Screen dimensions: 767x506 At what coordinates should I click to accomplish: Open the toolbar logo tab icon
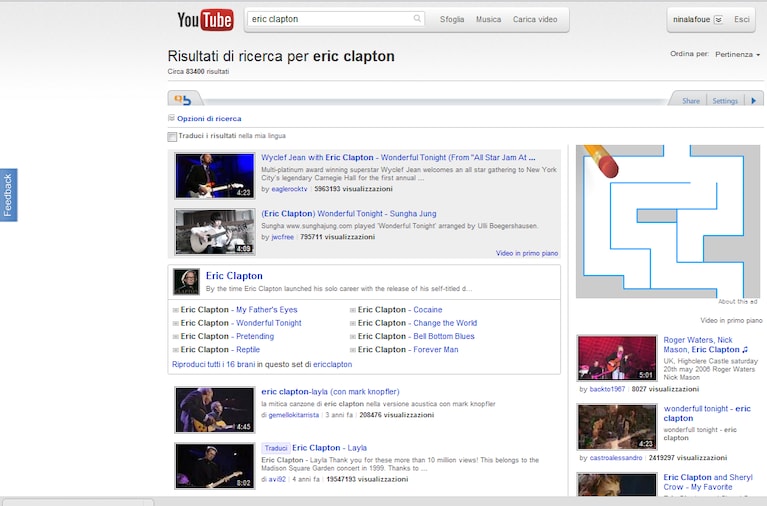tap(183, 99)
